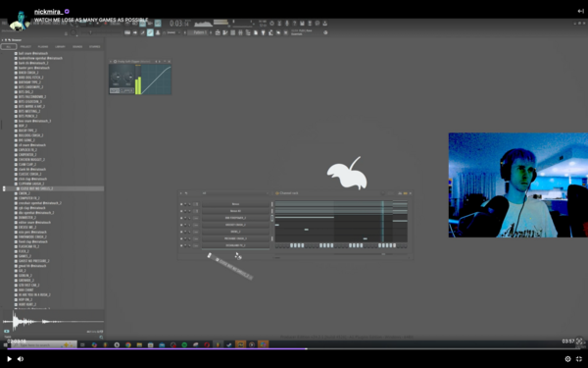Screen dimensions: 588x368
Task: Select the ALL tab in browser
Action: click(9, 46)
